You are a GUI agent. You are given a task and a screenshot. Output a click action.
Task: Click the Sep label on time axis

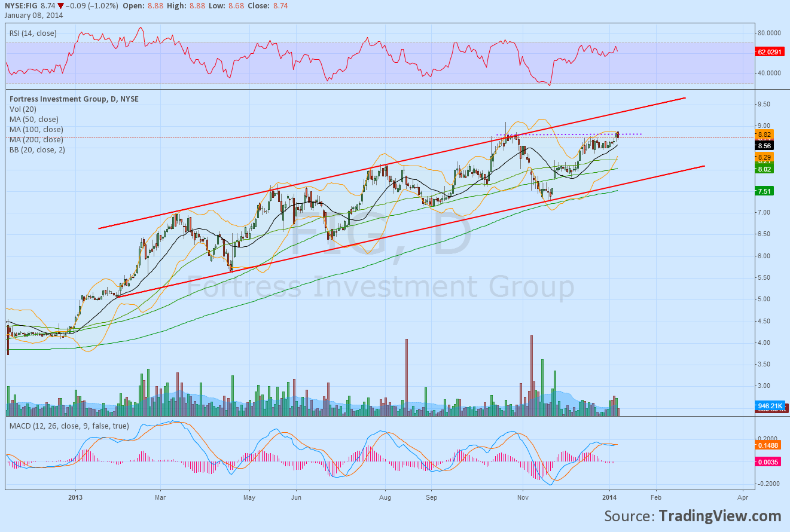[432, 497]
